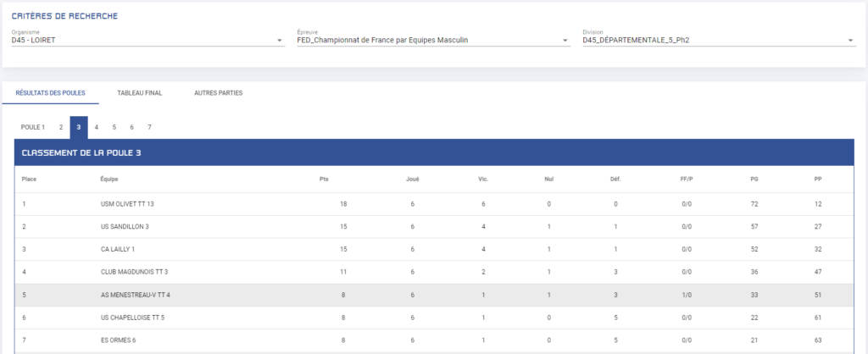868x354 pixels.
Task: Click the 18 points of USM OLIVET TT 13
Action: coord(343,204)
